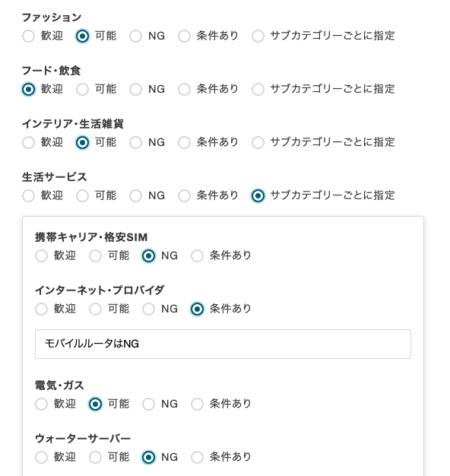Set 生活サービス to NG

(135, 195)
